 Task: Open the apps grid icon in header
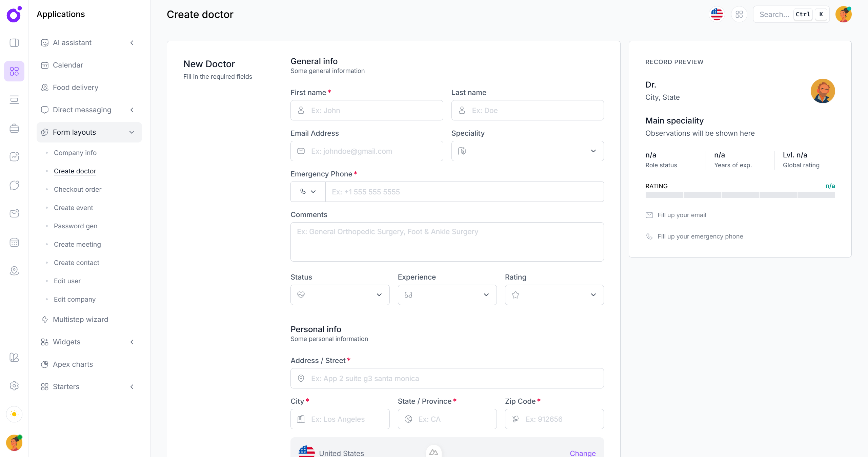pos(739,14)
